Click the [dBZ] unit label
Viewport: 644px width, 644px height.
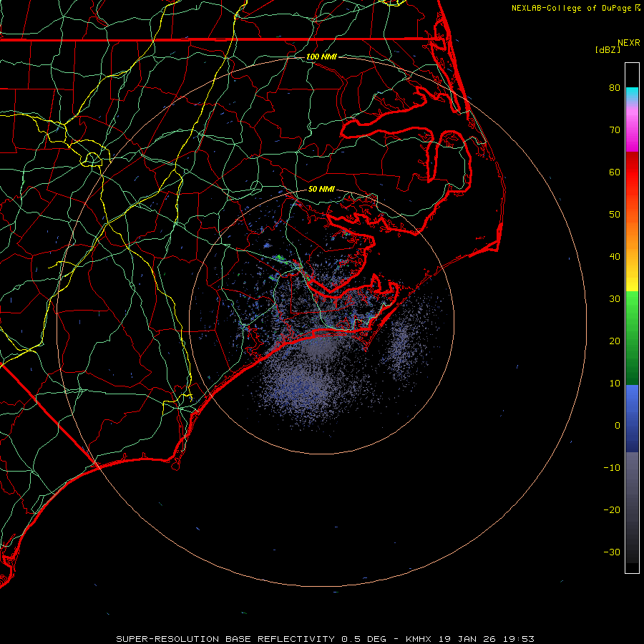tap(608, 50)
